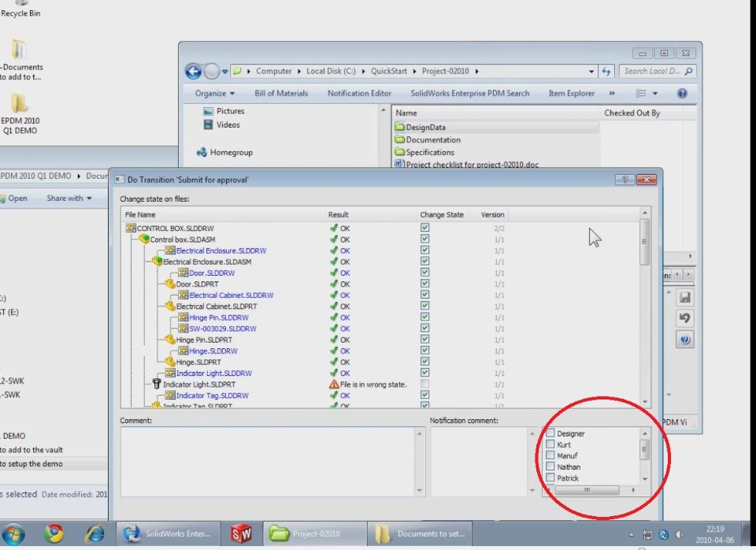Open Item Explorer from the toolbar

coord(572,94)
